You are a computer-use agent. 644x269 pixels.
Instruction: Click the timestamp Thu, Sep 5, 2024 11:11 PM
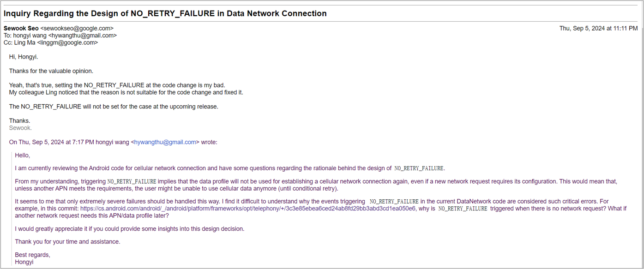point(598,28)
